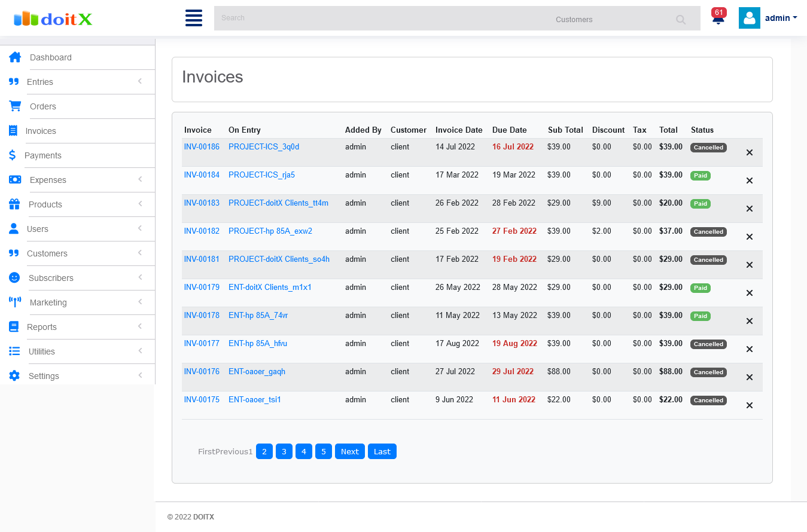
Task: Click the Utilities list icon
Action: (x=14, y=351)
